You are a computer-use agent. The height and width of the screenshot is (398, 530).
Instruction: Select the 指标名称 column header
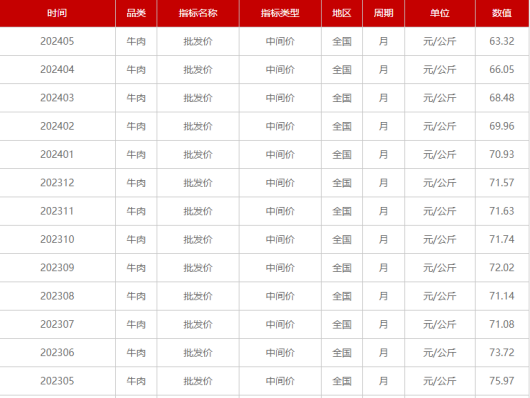pyautogui.click(x=198, y=13)
